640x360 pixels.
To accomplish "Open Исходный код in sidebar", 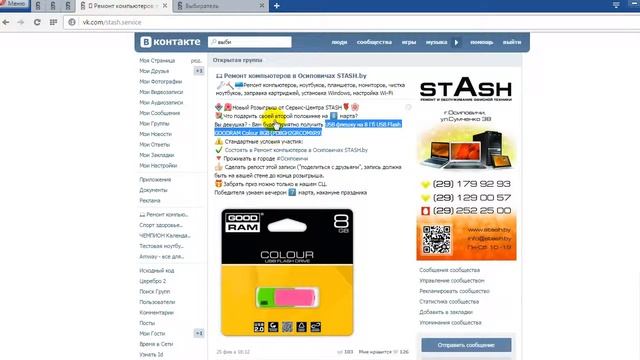I will 157,271.
